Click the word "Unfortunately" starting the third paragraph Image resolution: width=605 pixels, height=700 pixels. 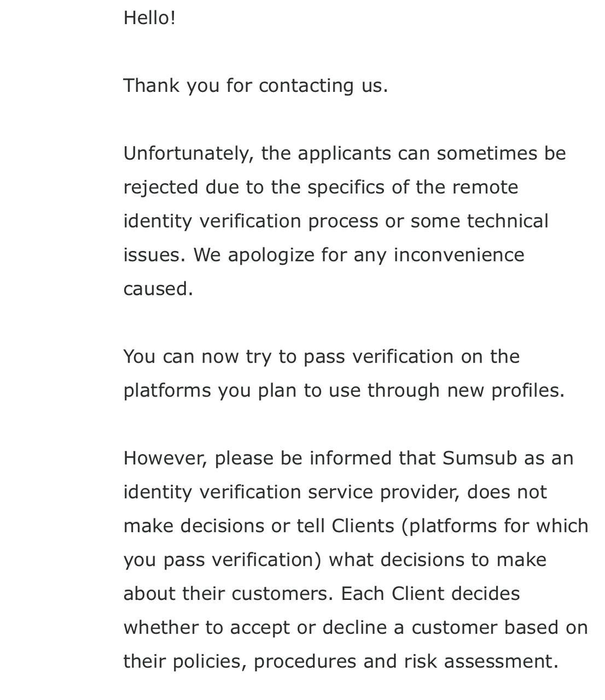pyautogui.click(x=189, y=153)
